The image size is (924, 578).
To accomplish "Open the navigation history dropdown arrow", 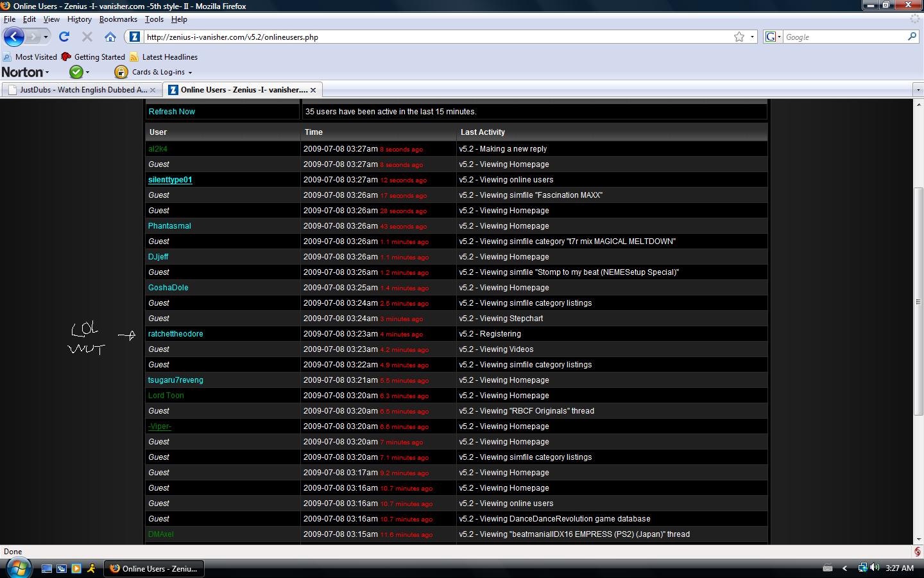I will tap(46, 37).
